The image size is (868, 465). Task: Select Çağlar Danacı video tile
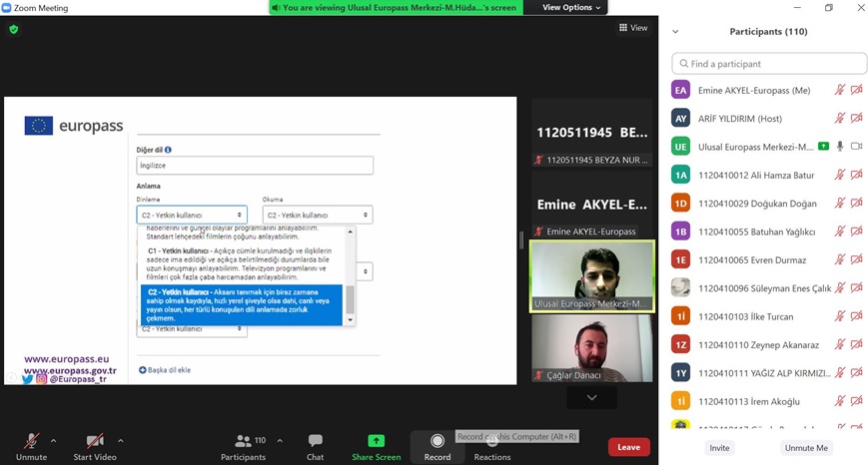tap(591, 348)
